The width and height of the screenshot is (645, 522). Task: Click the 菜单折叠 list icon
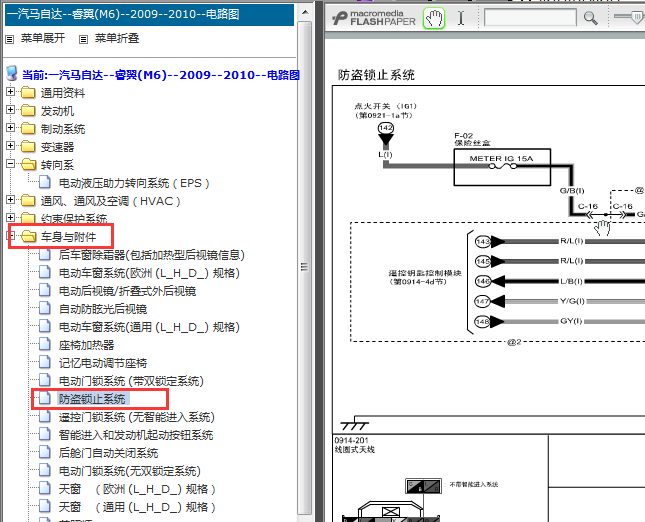click(84, 39)
